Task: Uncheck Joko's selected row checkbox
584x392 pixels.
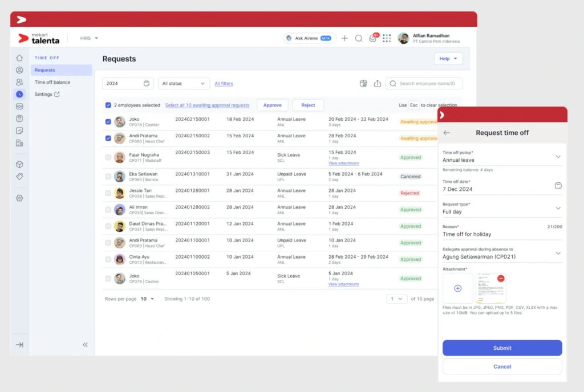Action: 108,121
